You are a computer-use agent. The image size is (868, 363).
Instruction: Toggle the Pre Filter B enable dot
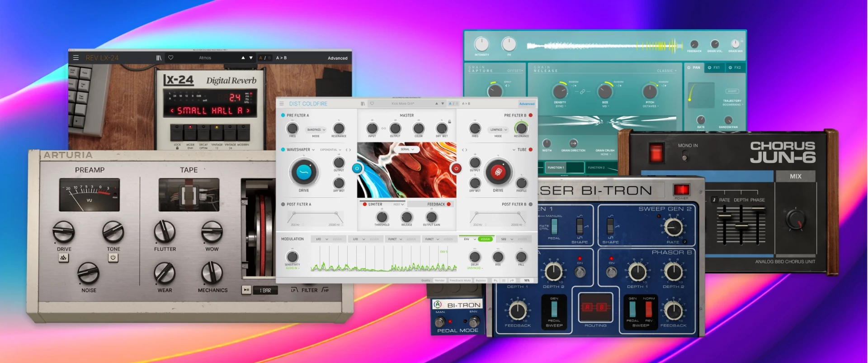click(x=530, y=115)
